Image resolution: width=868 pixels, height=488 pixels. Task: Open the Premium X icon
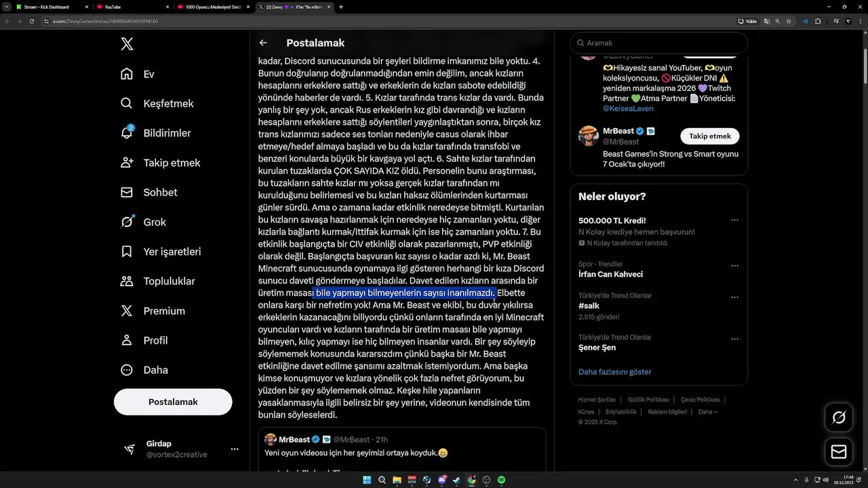coord(127,310)
